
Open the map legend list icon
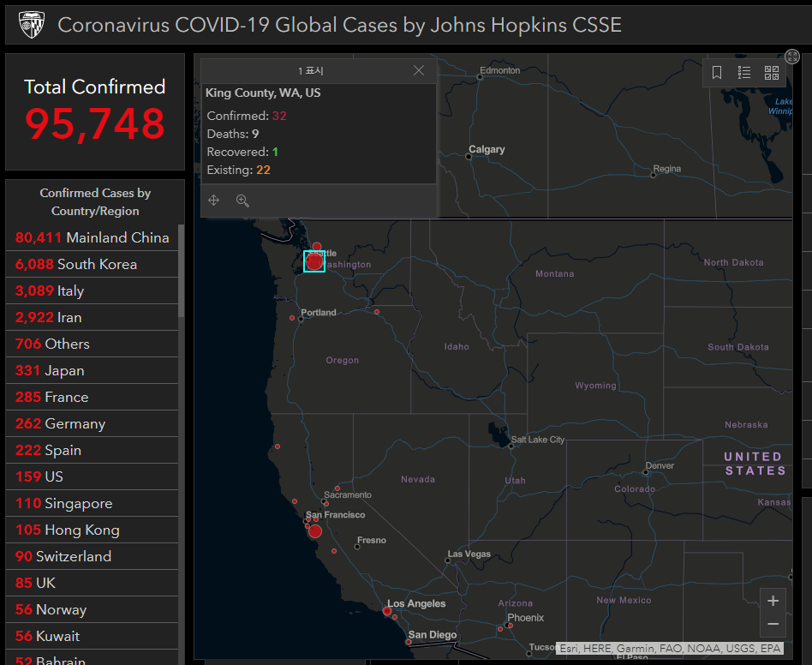[744, 73]
